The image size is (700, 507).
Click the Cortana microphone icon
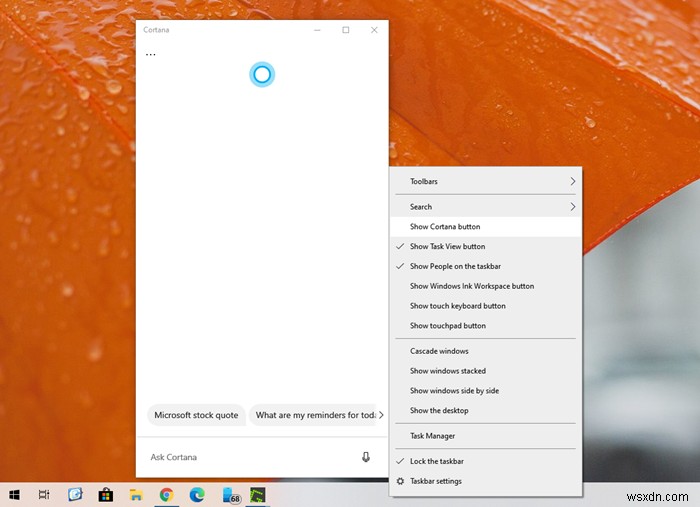pos(366,457)
